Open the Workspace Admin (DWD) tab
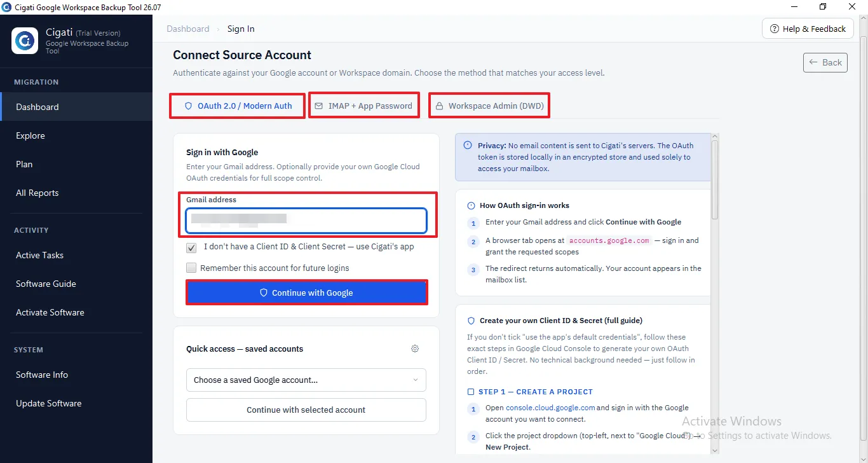This screenshot has width=868, height=463. (489, 106)
